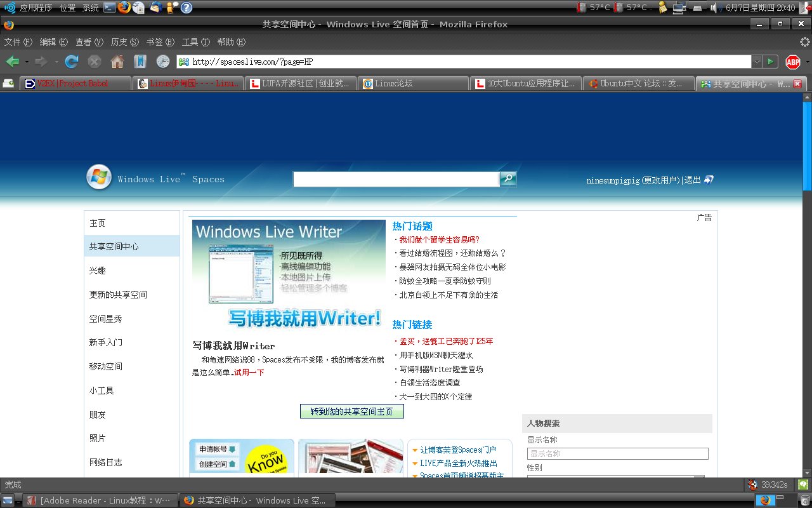The width and height of the screenshot is (812, 508).
Task: Click the help question-mark panel icon
Action: 187,8
